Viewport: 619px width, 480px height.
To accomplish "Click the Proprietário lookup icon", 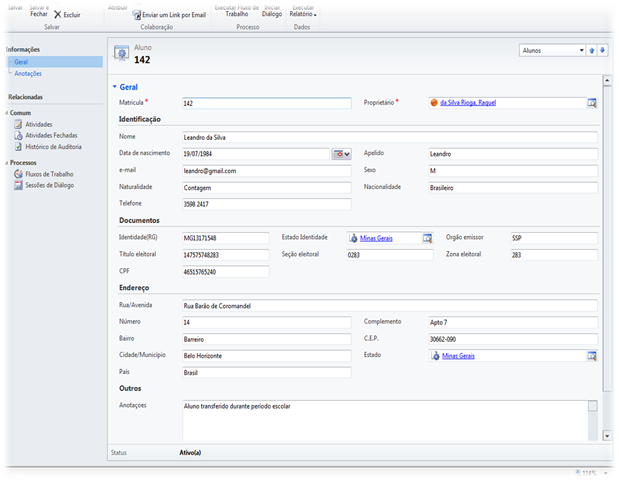I will pos(591,103).
